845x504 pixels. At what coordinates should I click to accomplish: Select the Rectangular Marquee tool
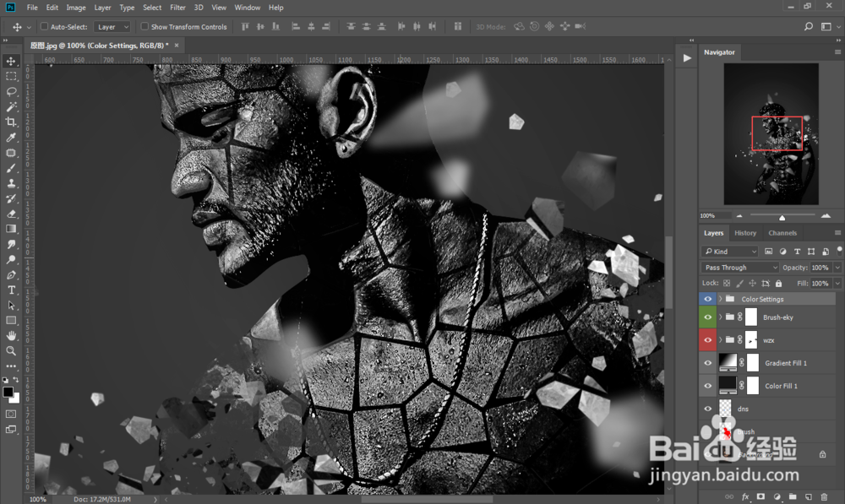coord(11,77)
